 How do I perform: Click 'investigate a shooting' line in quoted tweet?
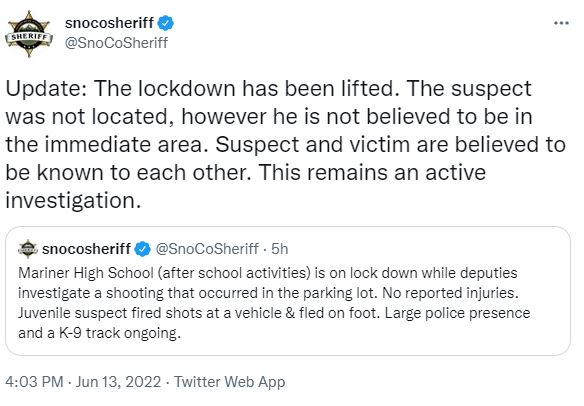[268, 293]
